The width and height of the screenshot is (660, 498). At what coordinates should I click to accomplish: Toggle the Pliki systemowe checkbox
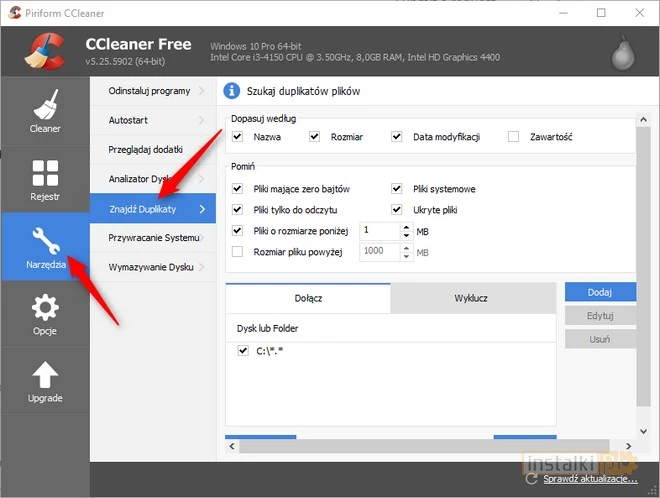396,188
